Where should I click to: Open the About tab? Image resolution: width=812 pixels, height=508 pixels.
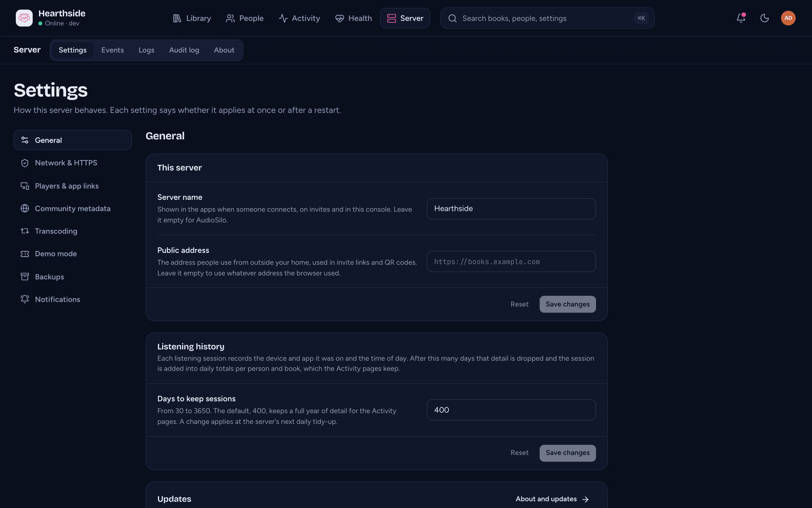(x=224, y=50)
